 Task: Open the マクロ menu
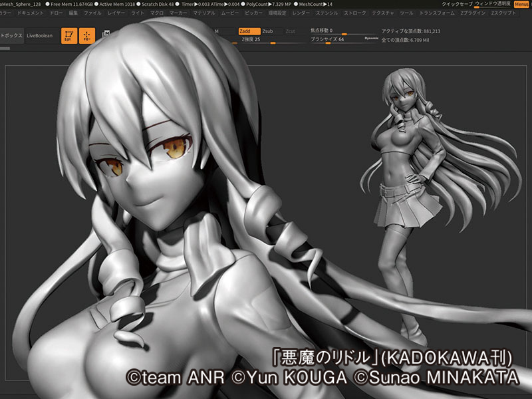[157, 13]
